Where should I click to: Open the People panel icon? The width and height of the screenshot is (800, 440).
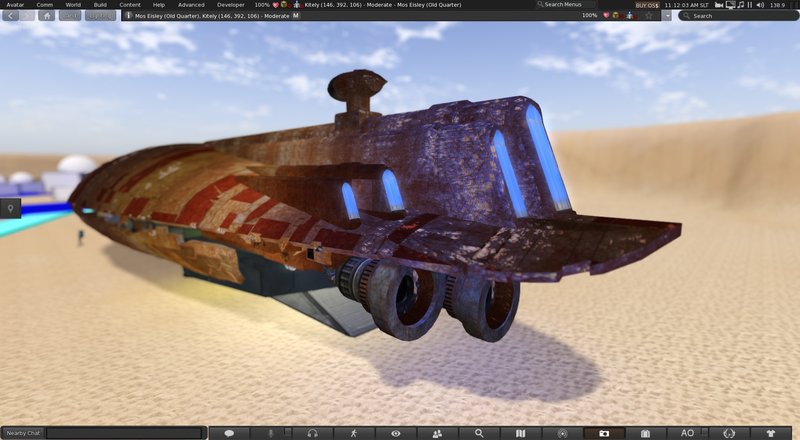tap(437, 433)
